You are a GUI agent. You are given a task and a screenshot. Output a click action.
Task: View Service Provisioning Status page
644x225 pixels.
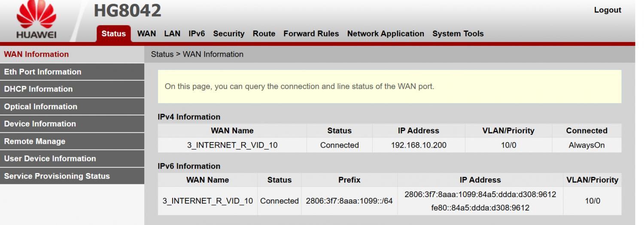point(57,176)
